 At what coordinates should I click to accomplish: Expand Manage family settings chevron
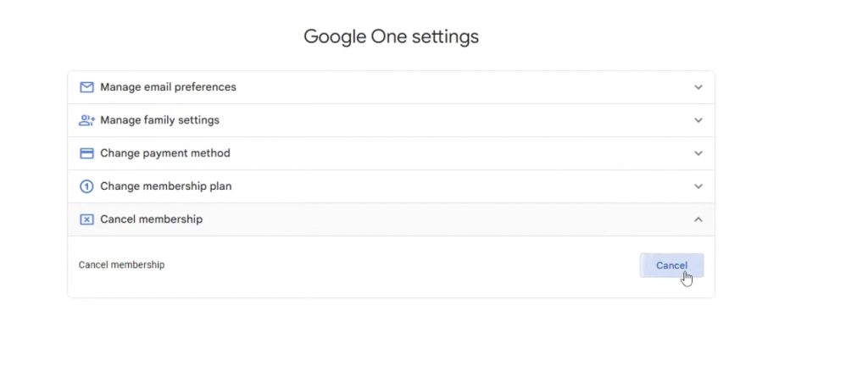[x=698, y=120]
